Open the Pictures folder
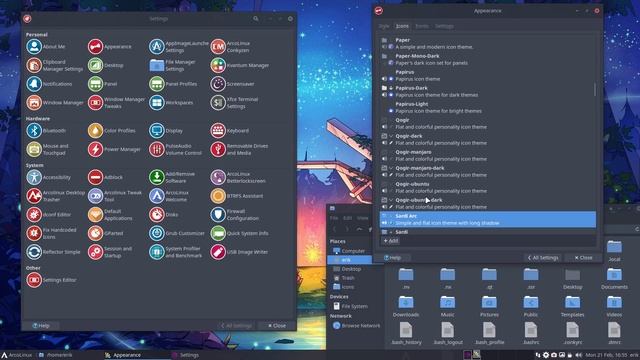The image size is (640, 360). (x=489, y=307)
